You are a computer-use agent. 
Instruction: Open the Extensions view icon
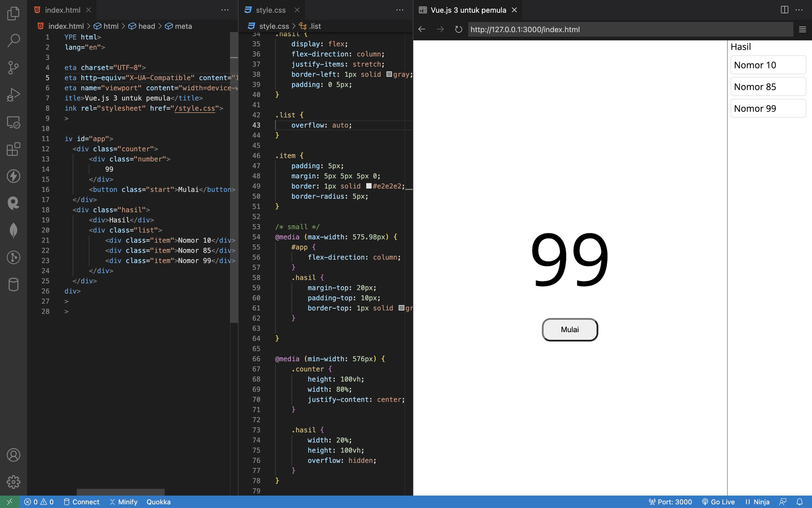pyautogui.click(x=13, y=149)
